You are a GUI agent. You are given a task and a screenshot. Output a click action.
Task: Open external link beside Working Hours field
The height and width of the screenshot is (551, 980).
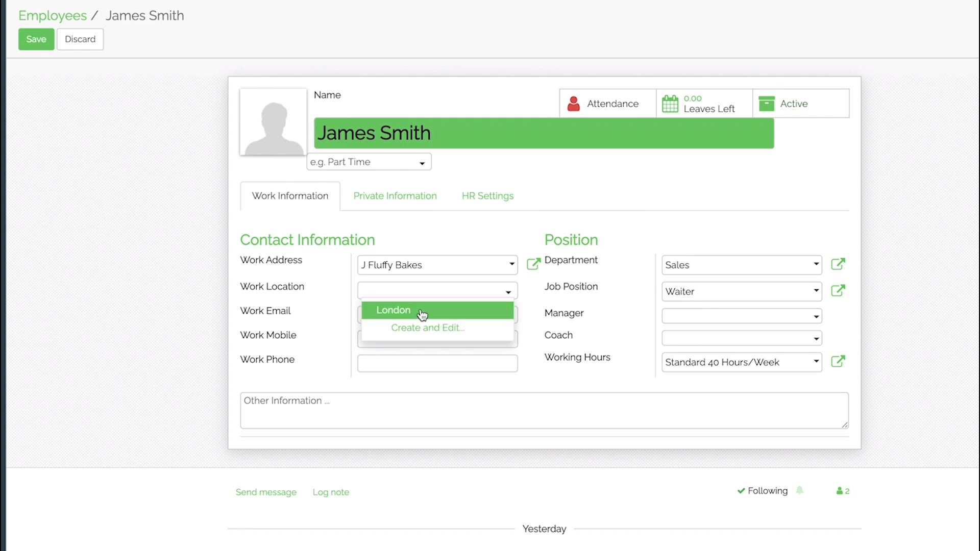tap(838, 361)
